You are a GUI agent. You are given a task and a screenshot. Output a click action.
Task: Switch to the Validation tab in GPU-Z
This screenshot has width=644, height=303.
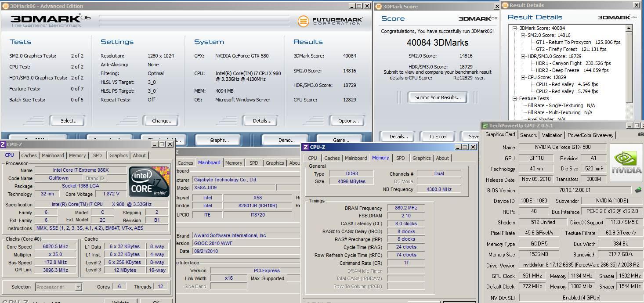tap(552, 135)
